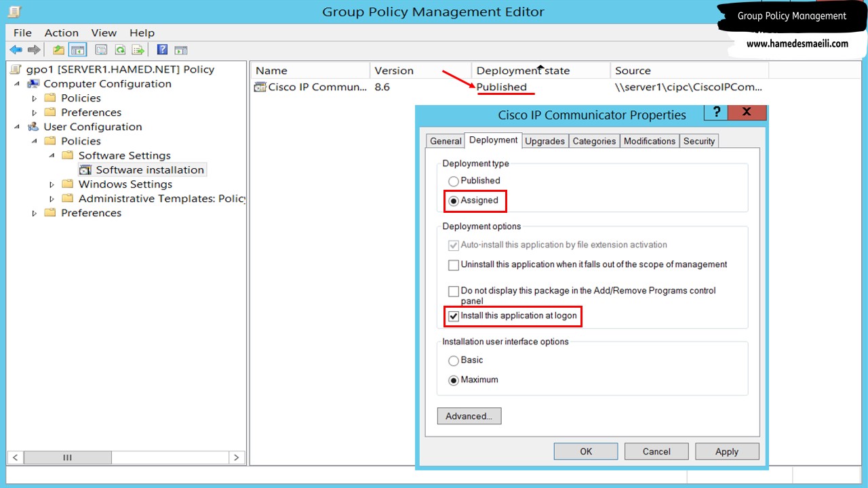This screenshot has width=868, height=488.
Task: Click the tree pane scroll right arrow
Action: [236, 457]
